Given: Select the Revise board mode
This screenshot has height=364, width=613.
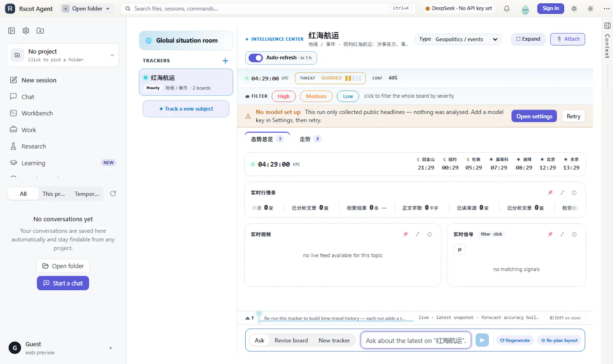Looking at the screenshot, I should [291, 340].
